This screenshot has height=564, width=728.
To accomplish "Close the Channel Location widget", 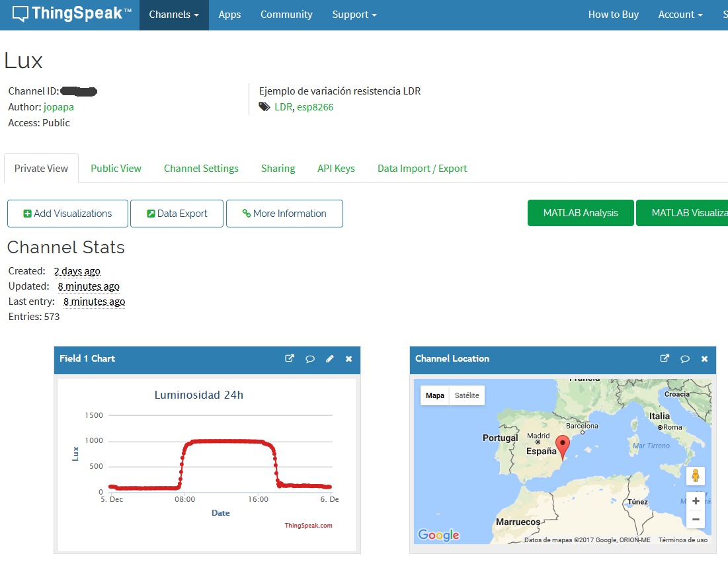I will point(704,359).
